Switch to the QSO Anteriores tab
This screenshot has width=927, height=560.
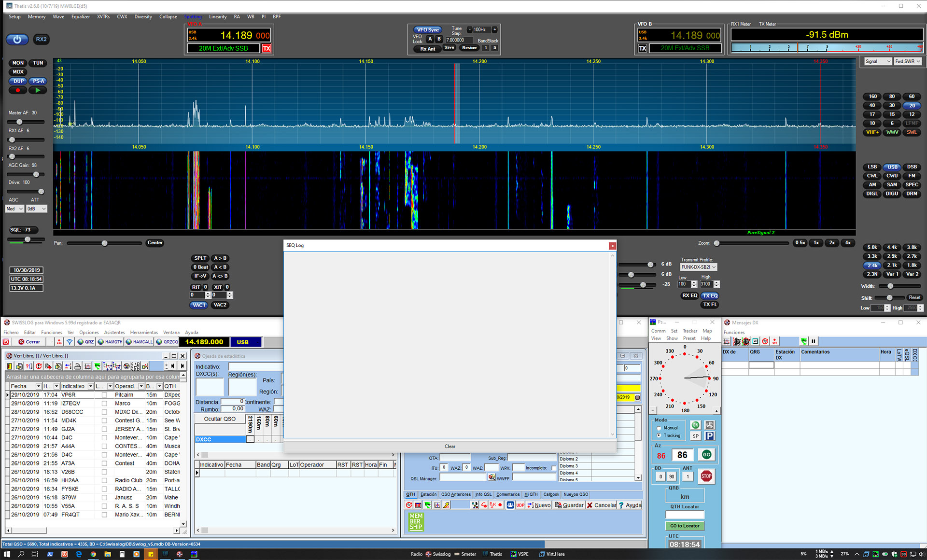(x=455, y=494)
